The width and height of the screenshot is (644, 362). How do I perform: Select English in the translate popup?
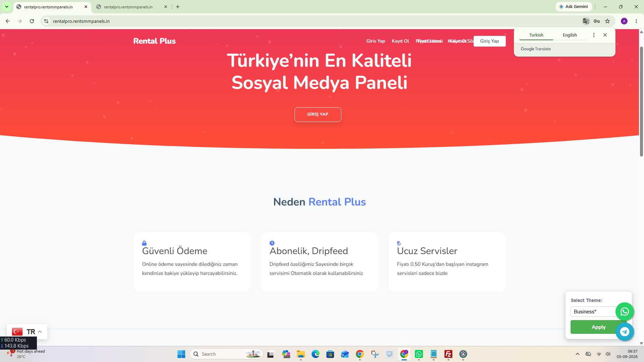[x=570, y=35]
